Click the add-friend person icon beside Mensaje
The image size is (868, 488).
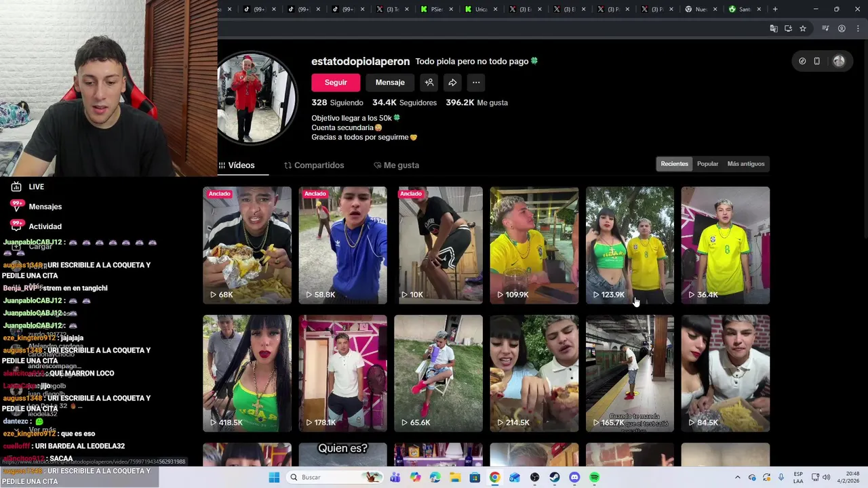coord(429,82)
